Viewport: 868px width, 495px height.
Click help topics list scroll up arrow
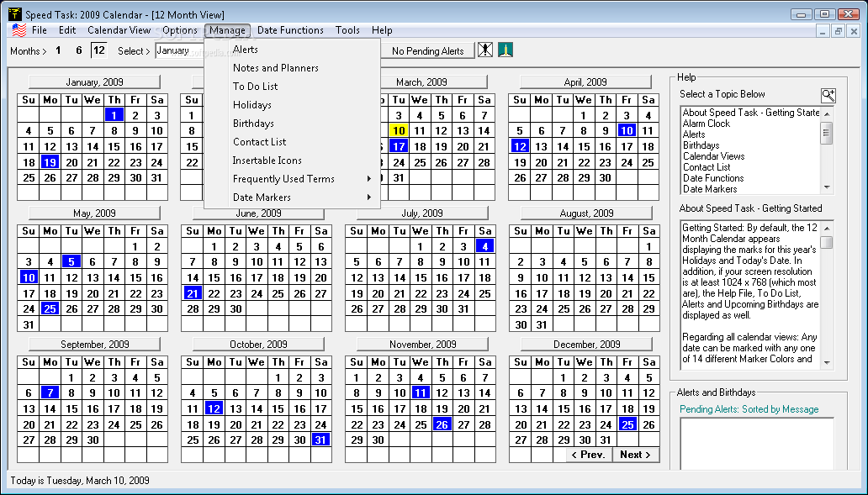827,114
